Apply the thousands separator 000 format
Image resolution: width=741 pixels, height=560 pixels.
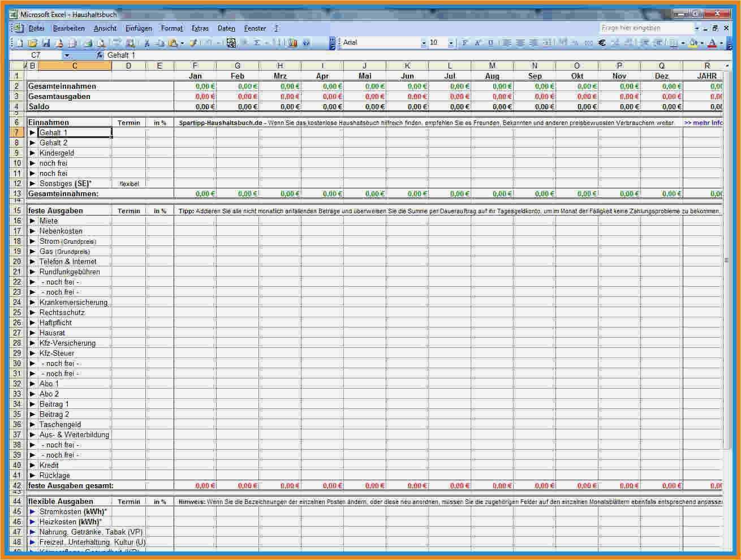click(x=588, y=42)
